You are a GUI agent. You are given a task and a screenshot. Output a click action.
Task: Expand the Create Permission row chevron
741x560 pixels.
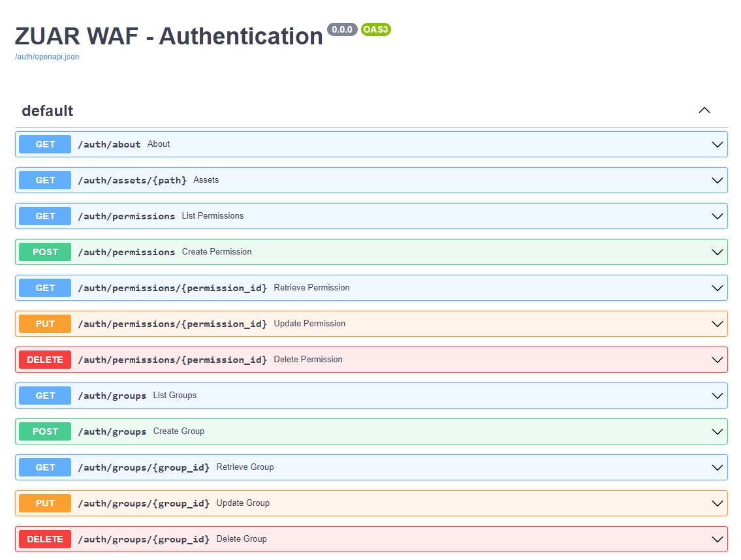tap(717, 253)
